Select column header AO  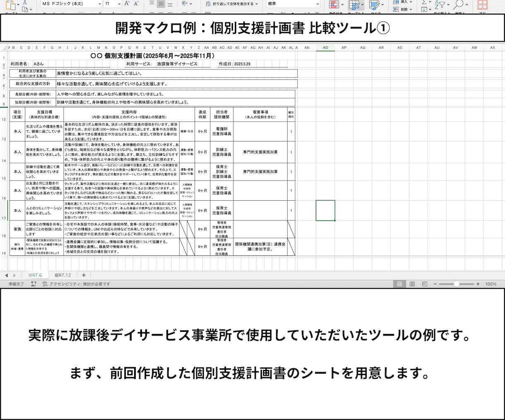point(325,48)
